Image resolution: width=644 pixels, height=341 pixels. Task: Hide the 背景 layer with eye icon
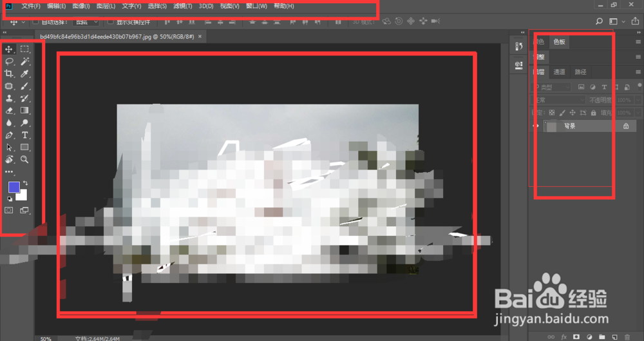[x=536, y=126]
